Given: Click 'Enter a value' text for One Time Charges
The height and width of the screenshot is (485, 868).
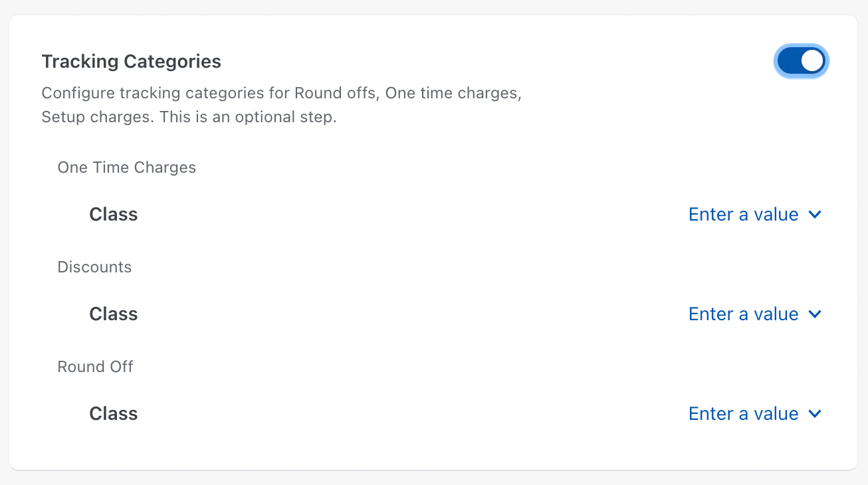Looking at the screenshot, I should [x=743, y=215].
